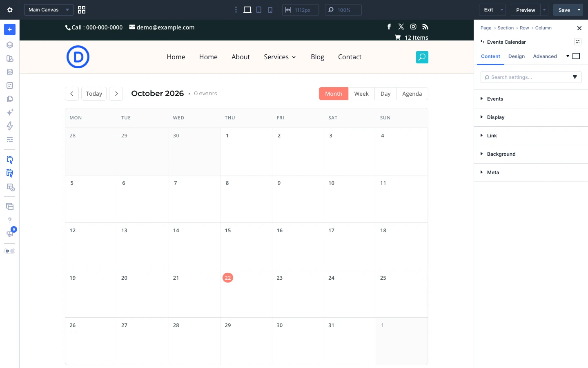Click the Today button
This screenshot has width=588, height=368.
(x=94, y=94)
